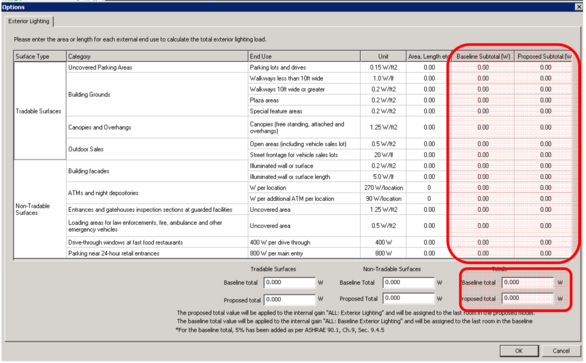Select Loading areas for law enforcement cell

click(x=157, y=226)
